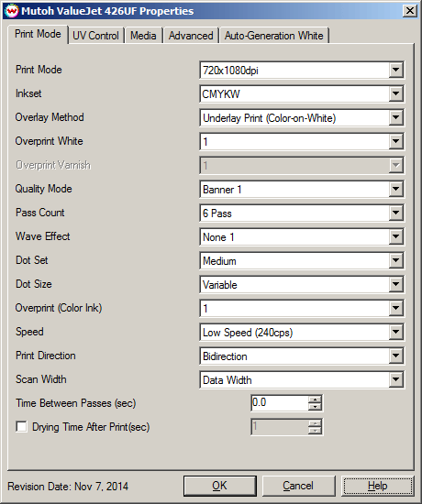Click the Time Between Passes (sec) label

pos(76,403)
